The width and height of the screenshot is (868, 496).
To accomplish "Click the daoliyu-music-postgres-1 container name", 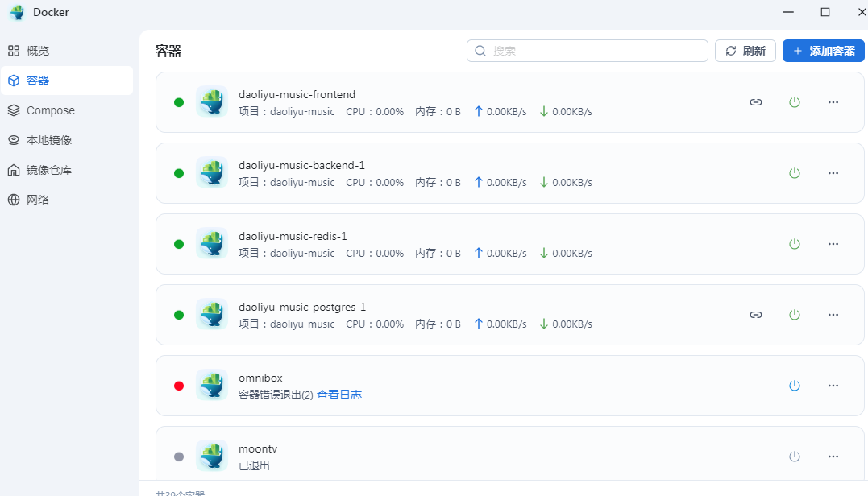I will click(302, 307).
